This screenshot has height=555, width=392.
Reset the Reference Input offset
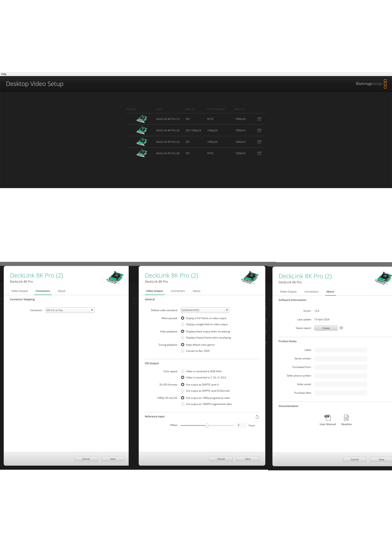click(257, 417)
